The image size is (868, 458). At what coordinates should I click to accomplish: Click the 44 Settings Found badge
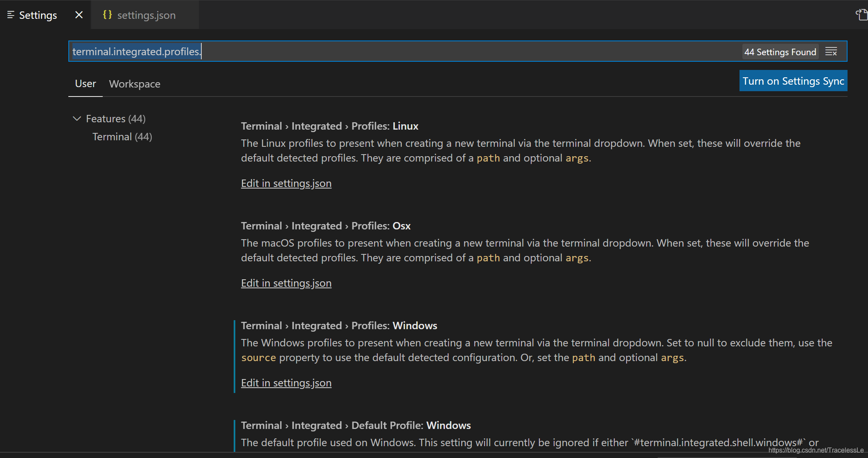coord(780,52)
